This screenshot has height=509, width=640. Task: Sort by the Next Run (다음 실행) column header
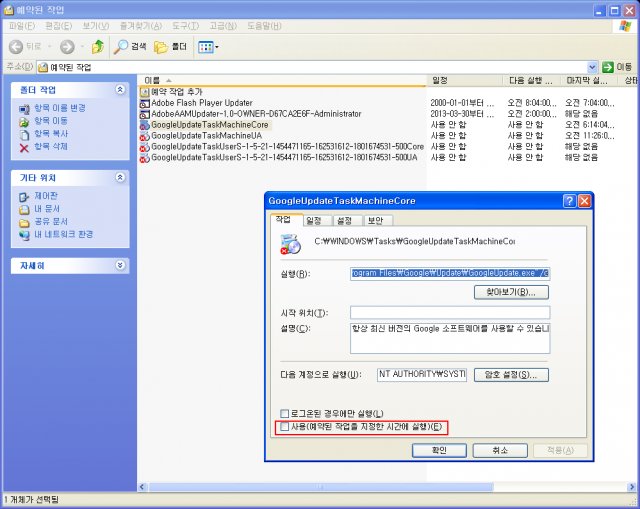point(531,80)
